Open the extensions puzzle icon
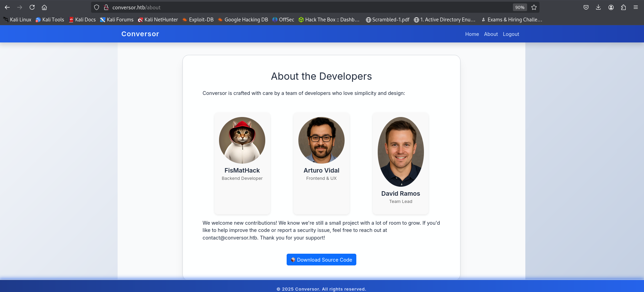The height and width of the screenshot is (292, 644). (x=623, y=7)
